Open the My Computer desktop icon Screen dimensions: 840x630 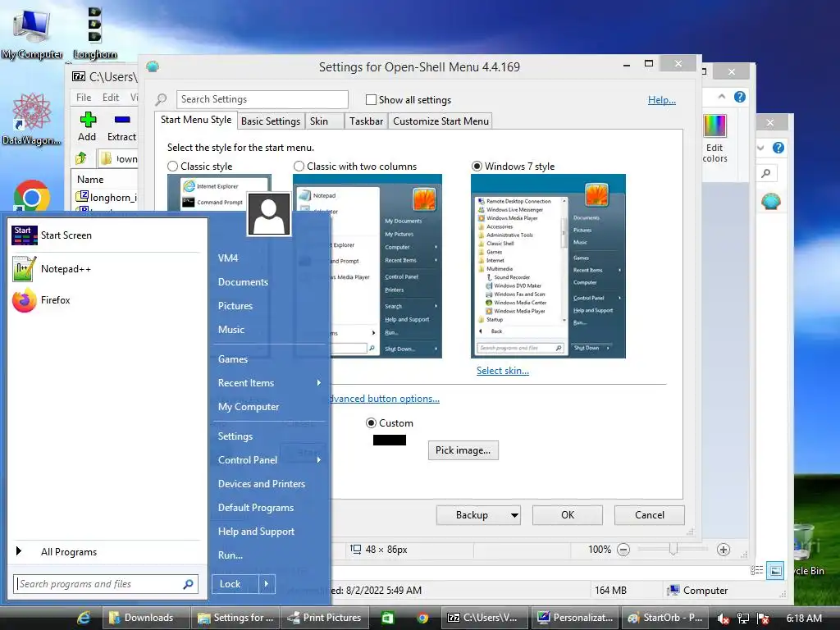[32, 32]
